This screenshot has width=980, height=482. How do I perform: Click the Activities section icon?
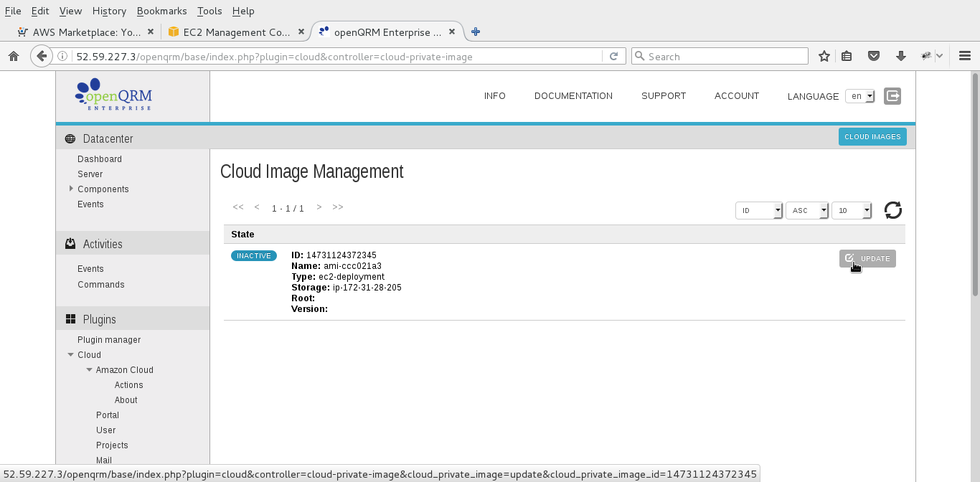[70, 244]
